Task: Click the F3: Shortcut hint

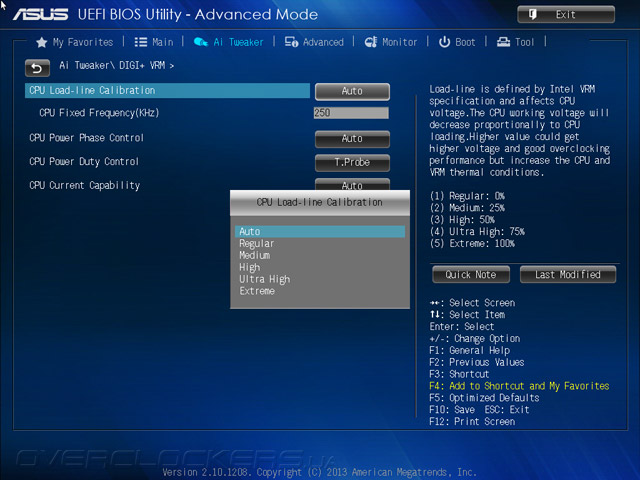Action: click(459, 374)
